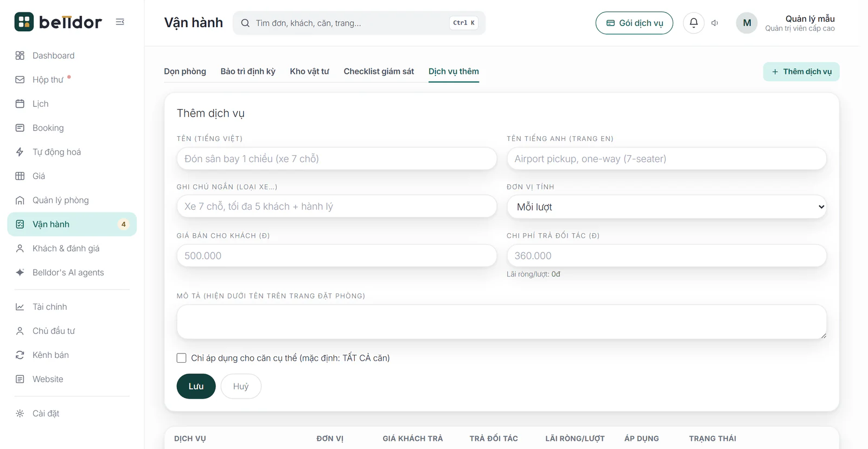Image resolution: width=868 pixels, height=449 pixels.
Task: Open the notifications bell
Action: pos(693,23)
